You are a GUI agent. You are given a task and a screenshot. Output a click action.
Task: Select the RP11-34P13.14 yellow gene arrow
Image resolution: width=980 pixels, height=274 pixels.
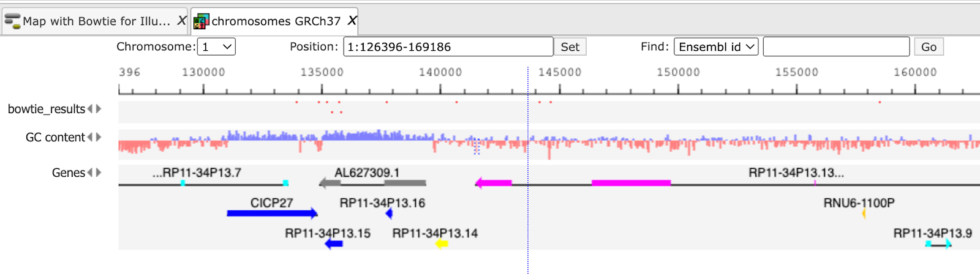(442, 243)
